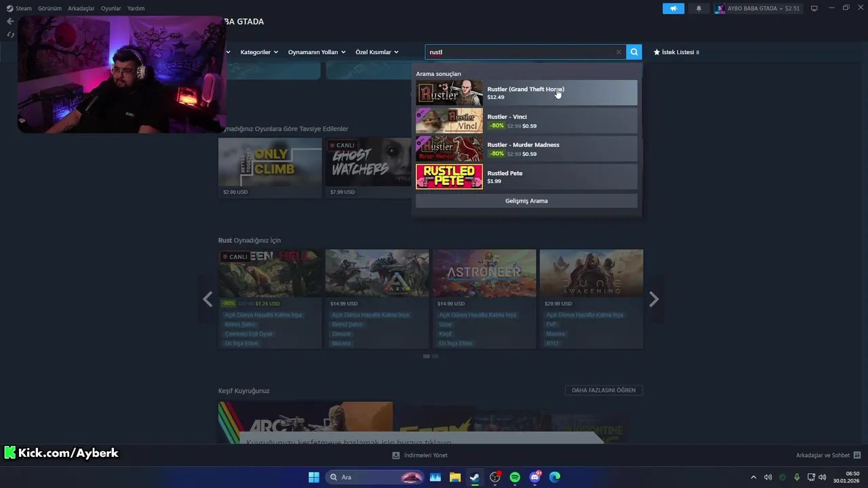Click the microphone tray icon
This screenshot has height=488, width=868.
click(x=797, y=477)
